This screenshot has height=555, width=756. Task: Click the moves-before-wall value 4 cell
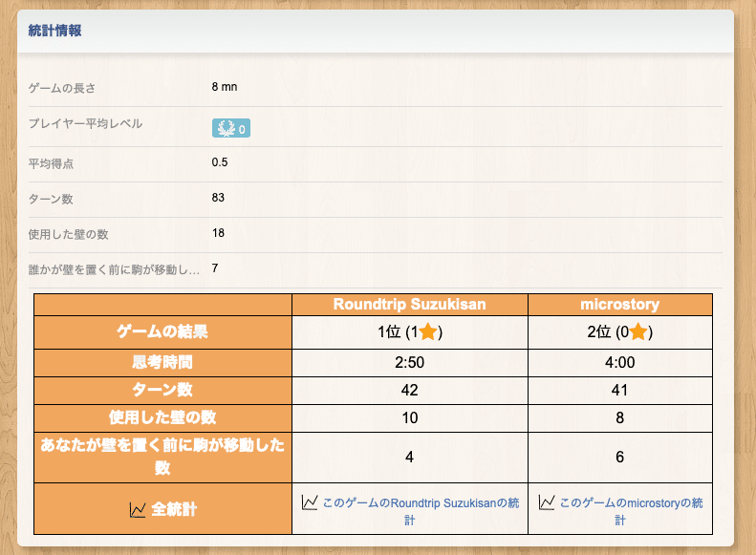(410, 458)
